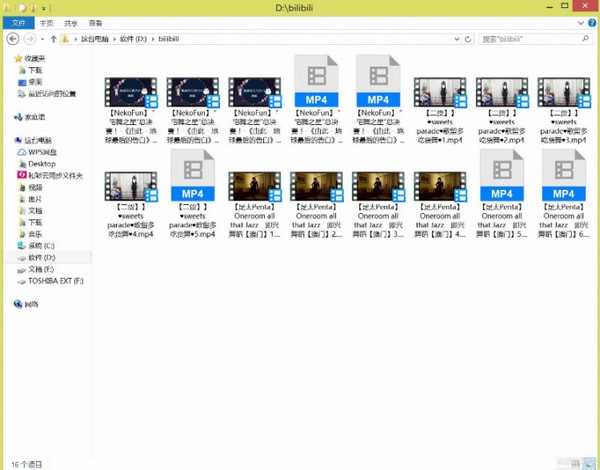Select Penta Oneroom all that Jazz 【澳门】1 video

pos(254,204)
